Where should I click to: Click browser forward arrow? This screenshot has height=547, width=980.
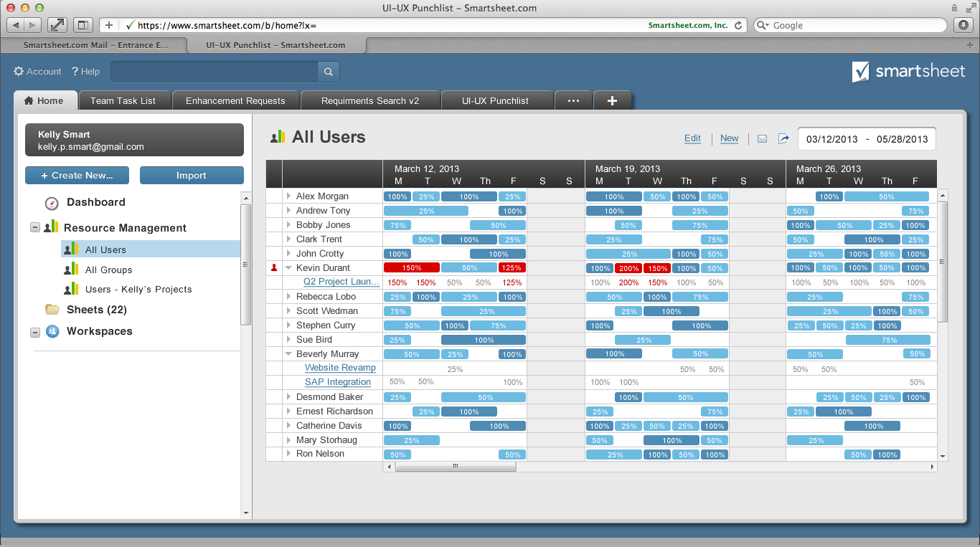click(34, 25)
